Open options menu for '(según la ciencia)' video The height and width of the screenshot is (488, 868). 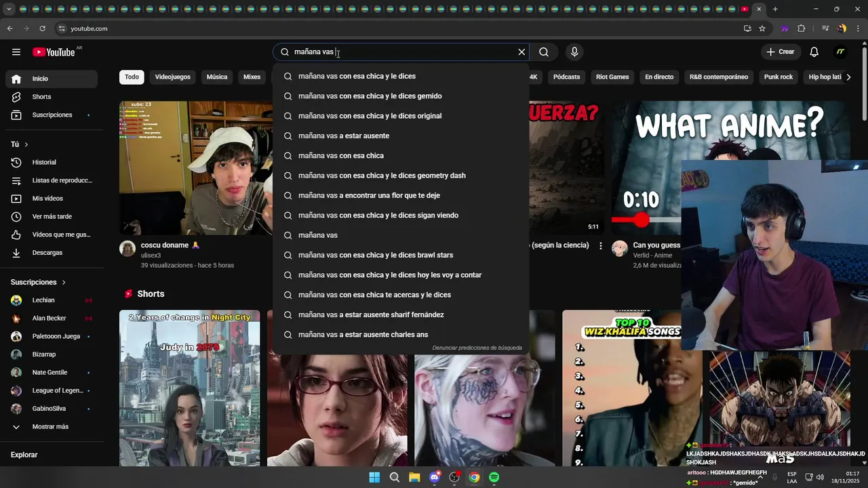[600, 246]
